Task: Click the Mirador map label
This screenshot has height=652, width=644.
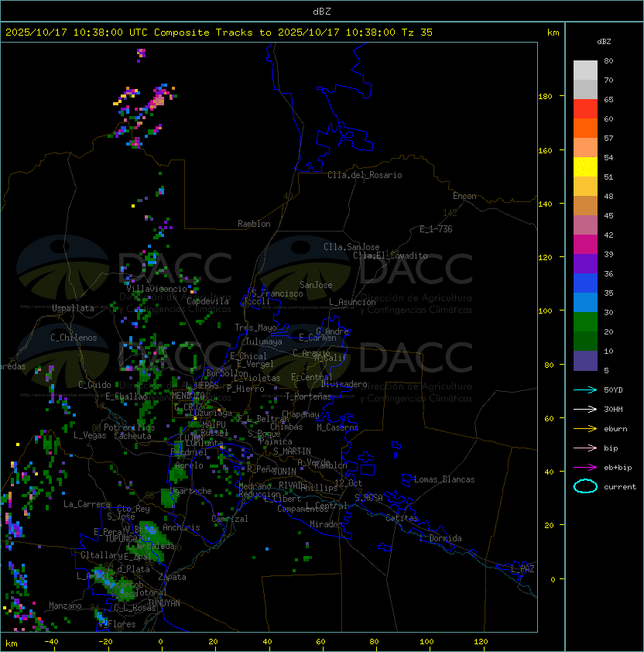Action: [326, 524]
